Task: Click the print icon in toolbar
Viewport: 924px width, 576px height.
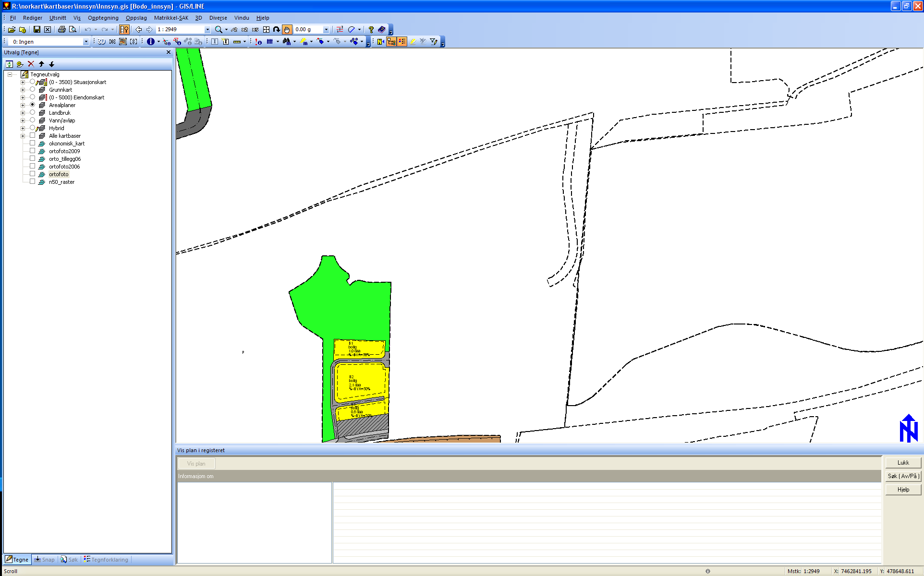Action: 62,29
